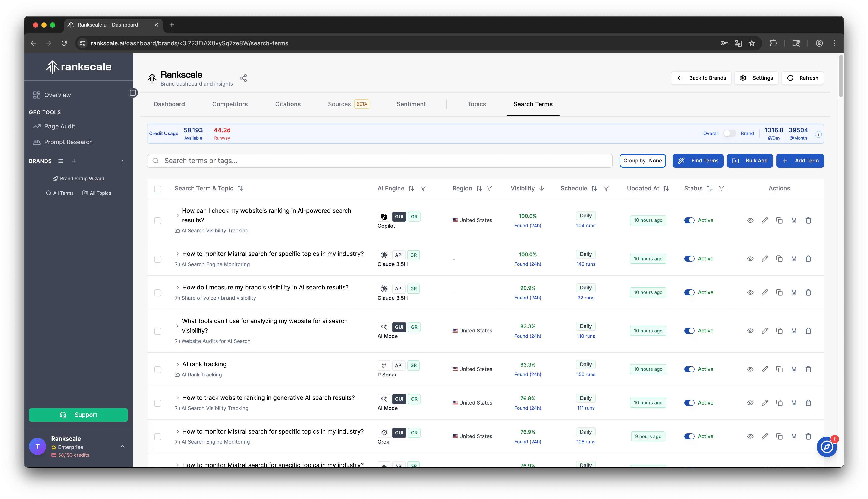Toggle Overall/Brand credit usage switch
868x499 pixels.
point(729,133)
